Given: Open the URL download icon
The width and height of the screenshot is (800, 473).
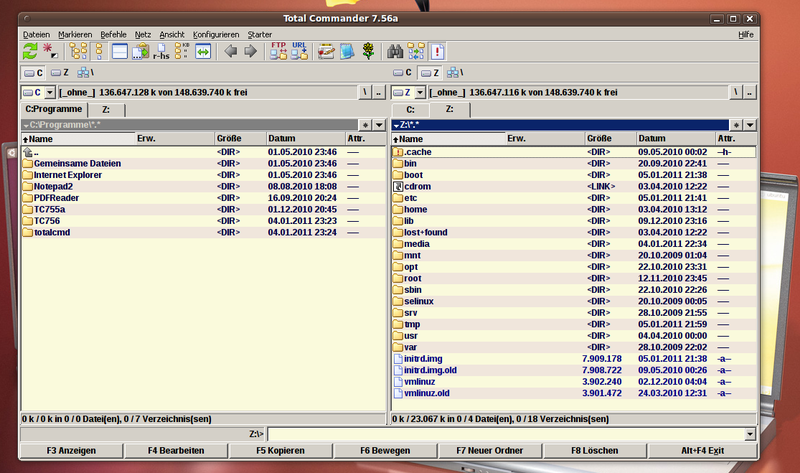Looking at the screenshot, I should [299, 51].
